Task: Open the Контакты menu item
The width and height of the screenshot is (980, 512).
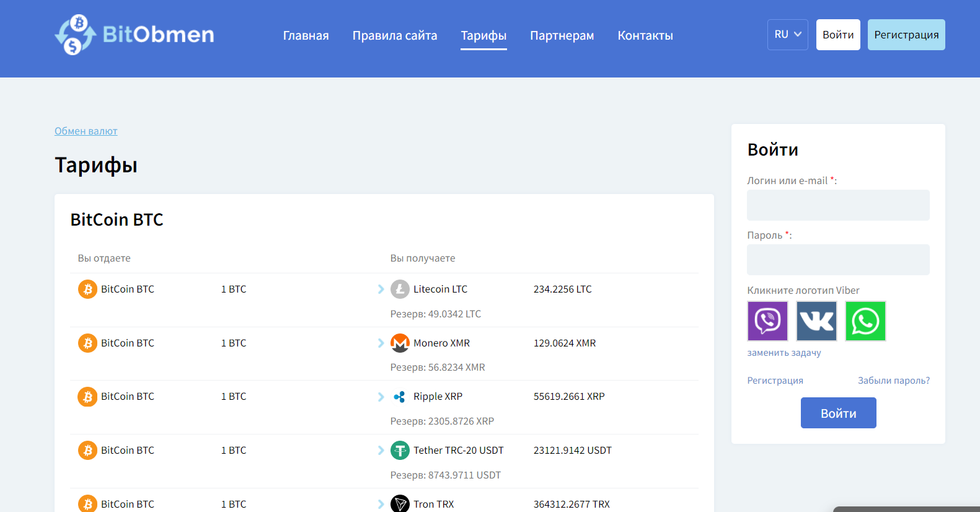Action: point(645,36)
